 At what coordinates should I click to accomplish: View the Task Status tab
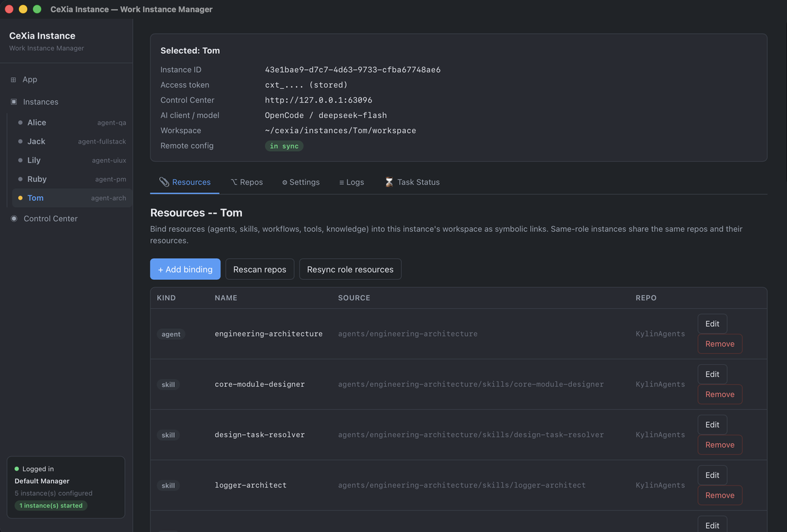point(412,182)
